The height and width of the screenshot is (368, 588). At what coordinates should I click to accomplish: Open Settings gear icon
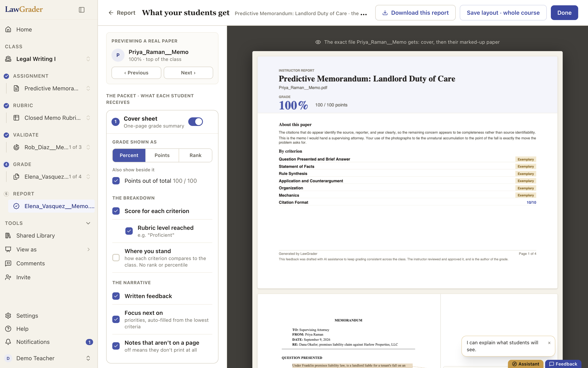point(8,316)
